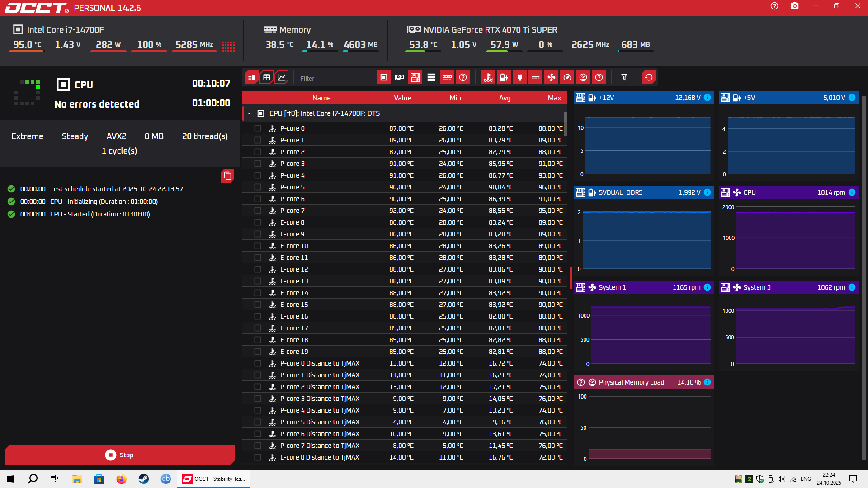Stop the running CPU test
Viewport: 868px width, 488px height.
click(119, 455)
